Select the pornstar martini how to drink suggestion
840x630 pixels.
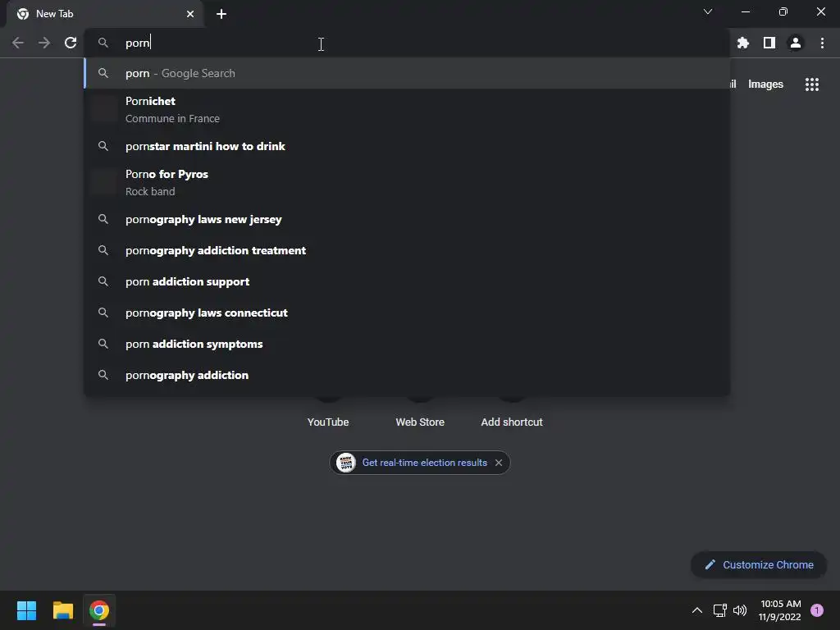click(407, 146)
